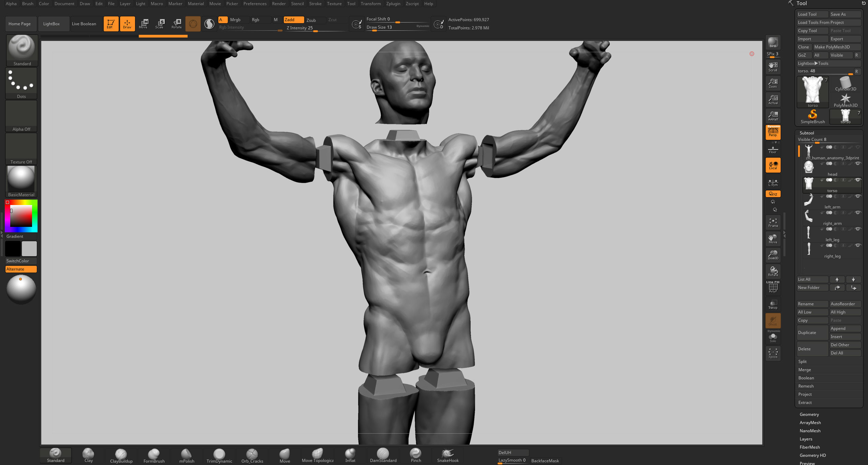This screenshot has width=868, height=465.
Task: Switch to Rotate transform icon in top shelf
Action: (176, 24)
